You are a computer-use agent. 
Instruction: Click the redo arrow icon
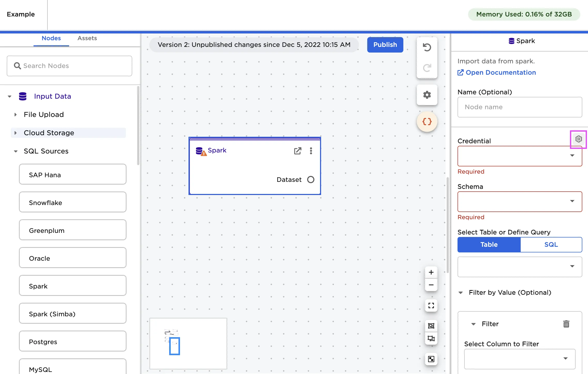[427, 68]
